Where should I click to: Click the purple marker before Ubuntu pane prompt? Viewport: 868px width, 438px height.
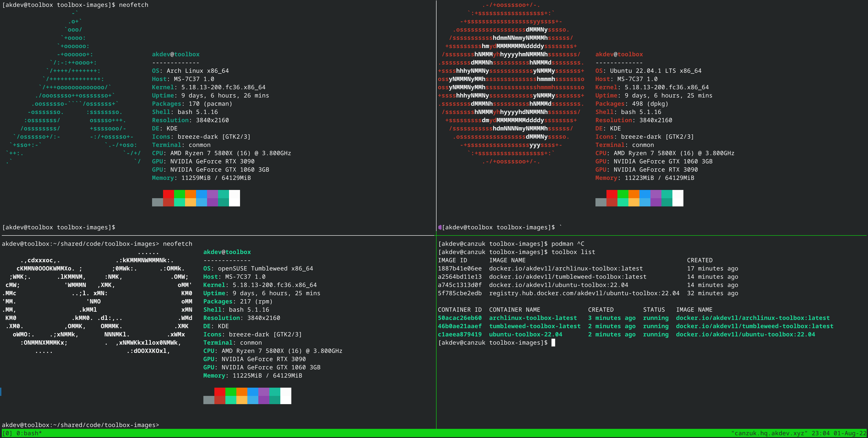[x=440, y=227]
